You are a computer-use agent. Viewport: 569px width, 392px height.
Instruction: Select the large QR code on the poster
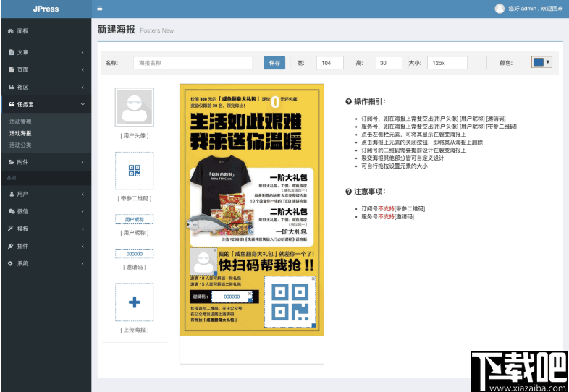coord(290,302)
